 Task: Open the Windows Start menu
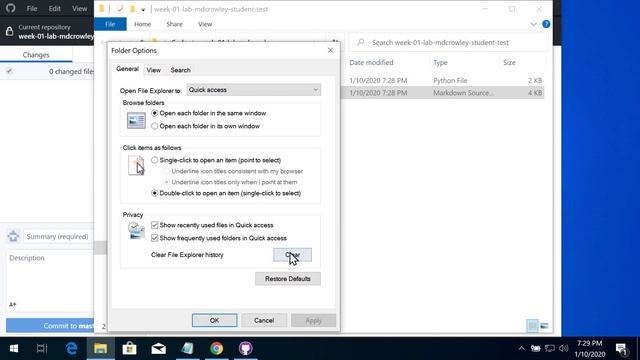coord(13,348)
